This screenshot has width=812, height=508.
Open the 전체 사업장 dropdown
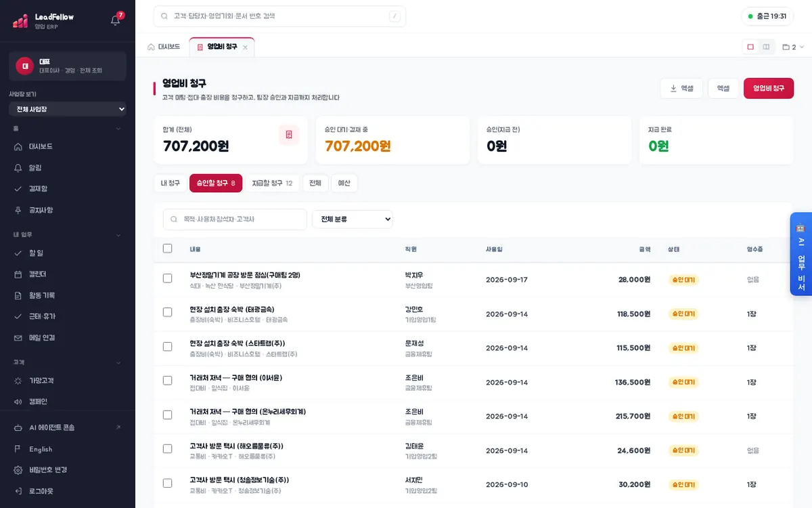pyautogui.click(x=68, y=109)
